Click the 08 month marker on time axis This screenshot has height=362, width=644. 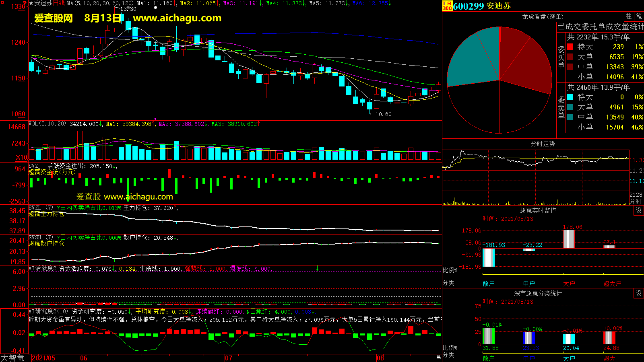point(380,358)
